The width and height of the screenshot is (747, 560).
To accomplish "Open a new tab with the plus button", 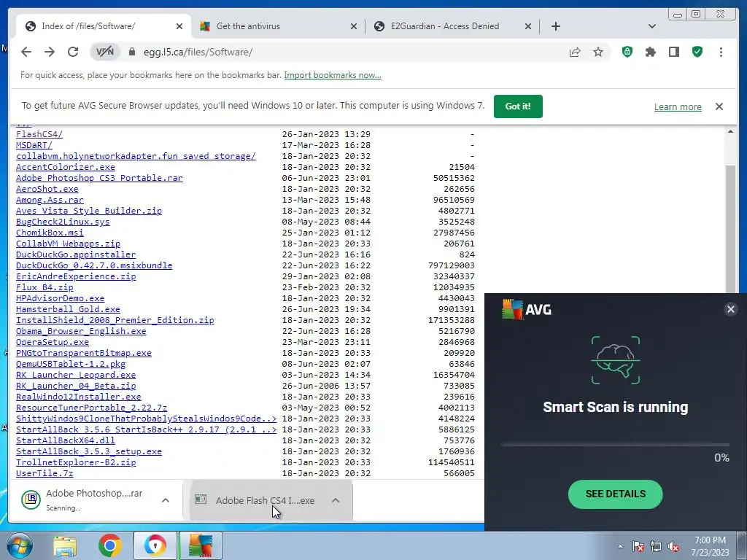I will pyautogui.click(x=555, y=26).
